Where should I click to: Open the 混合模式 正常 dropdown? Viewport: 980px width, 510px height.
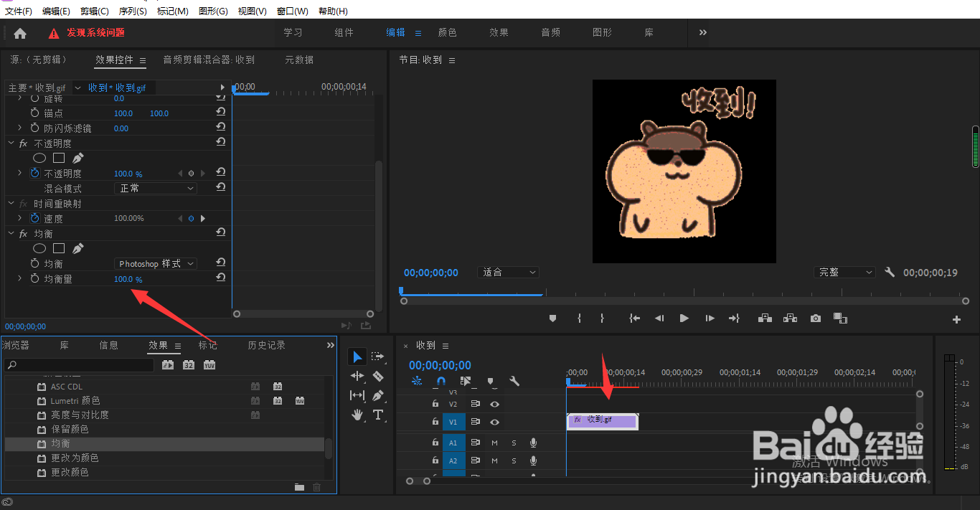(x=155, y=188)
